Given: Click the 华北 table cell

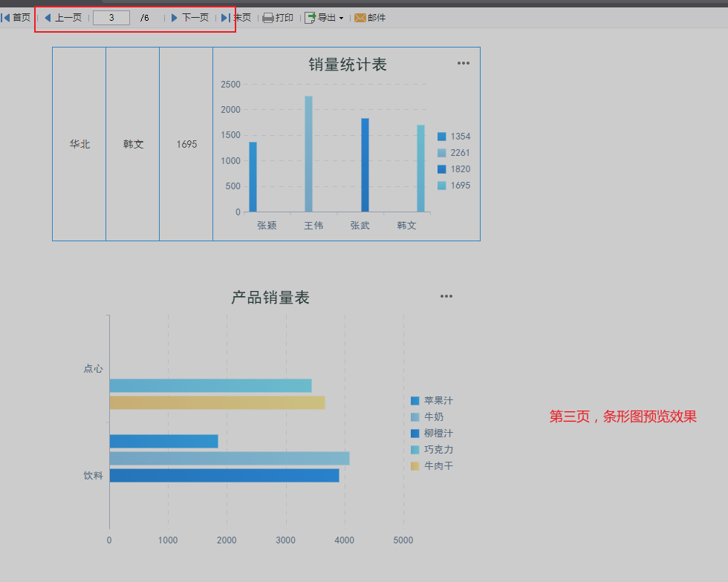Looking at the screenshot, I should pyautogui.click(x=79, y=144).
